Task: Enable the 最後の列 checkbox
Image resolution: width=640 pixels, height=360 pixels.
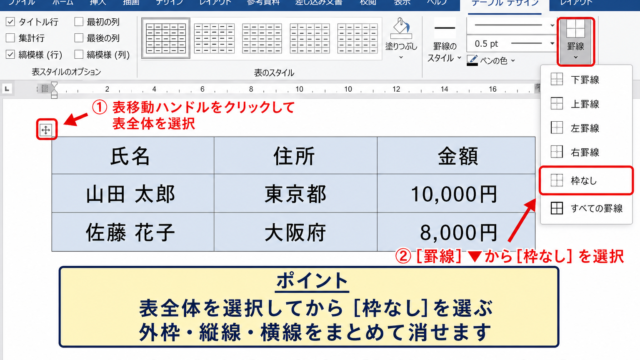Action: [x=79, y=38]
